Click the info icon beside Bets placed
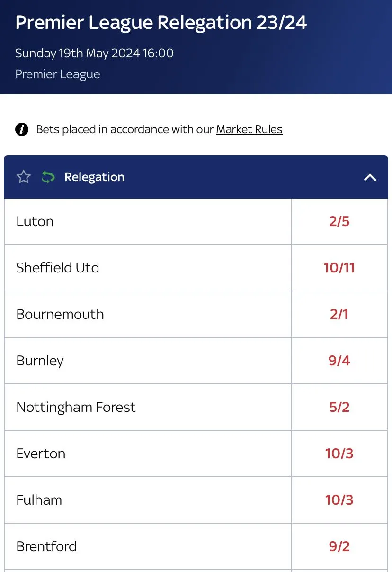 22,129
